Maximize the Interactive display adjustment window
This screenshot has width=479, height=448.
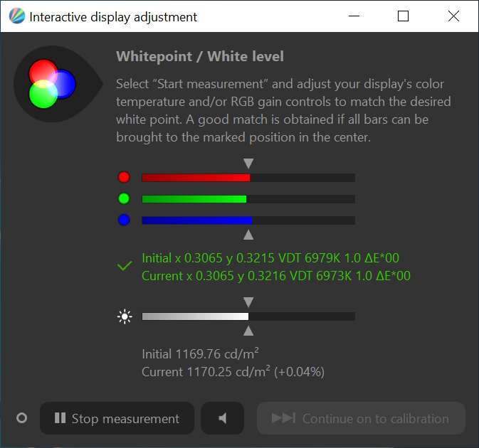[403, 16]
